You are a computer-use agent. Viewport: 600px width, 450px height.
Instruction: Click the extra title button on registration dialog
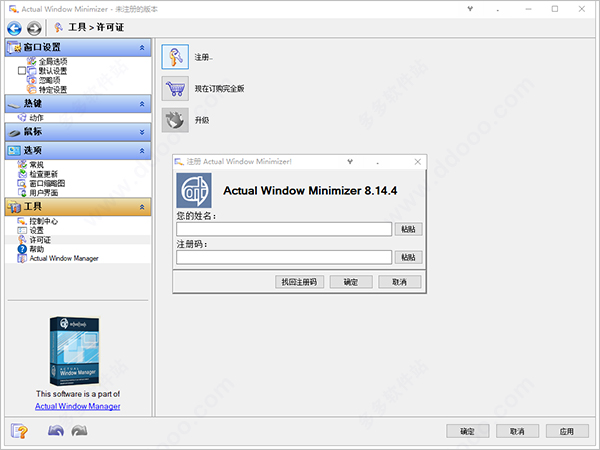click(350, 162)
